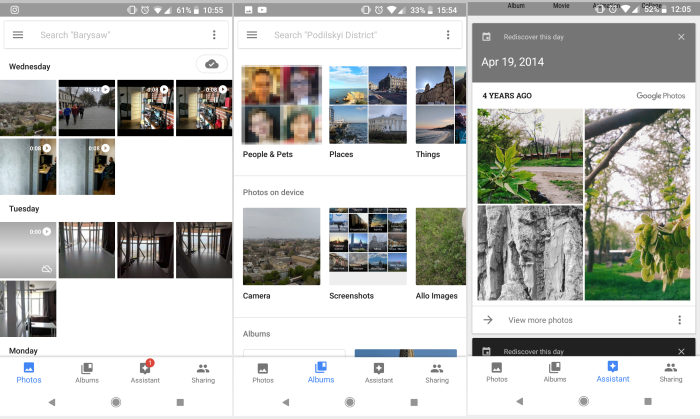
Task: Open hamburger menu beside Search "Barysaw"
Action: point(18,35)
